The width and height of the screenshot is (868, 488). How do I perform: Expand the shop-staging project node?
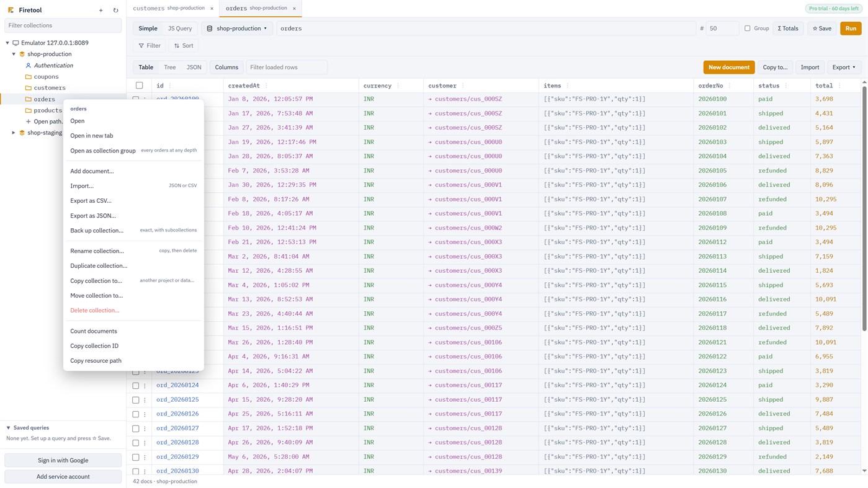tap(14, 133)
